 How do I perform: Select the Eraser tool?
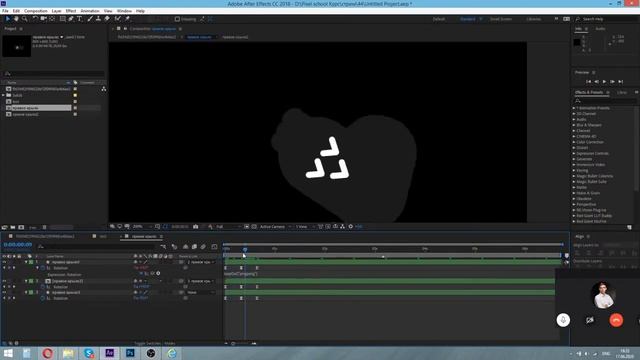tap(107, 19)
